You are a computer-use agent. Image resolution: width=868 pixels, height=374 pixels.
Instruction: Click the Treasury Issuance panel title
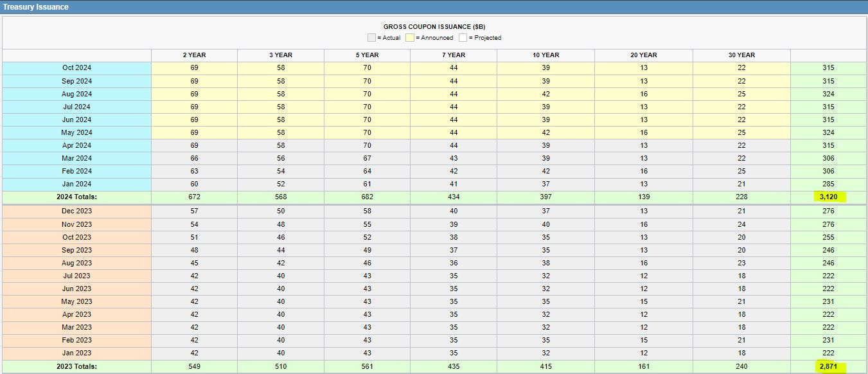36,6
